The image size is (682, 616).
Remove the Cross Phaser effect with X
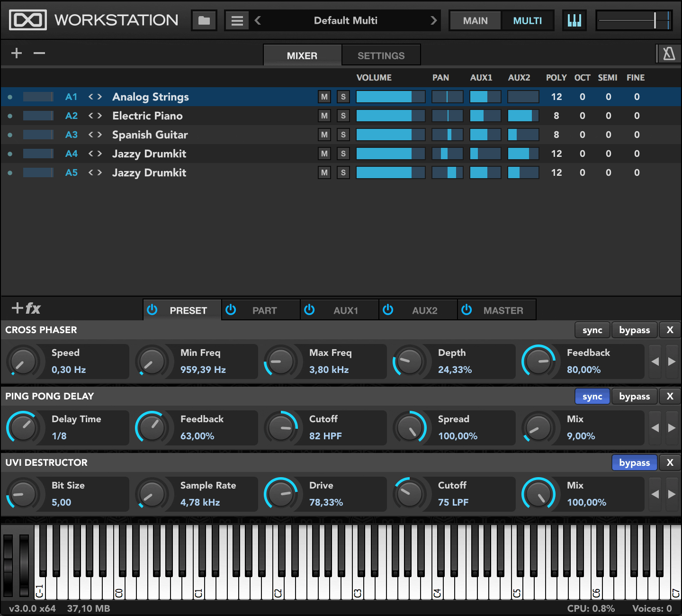coord(670,330)
